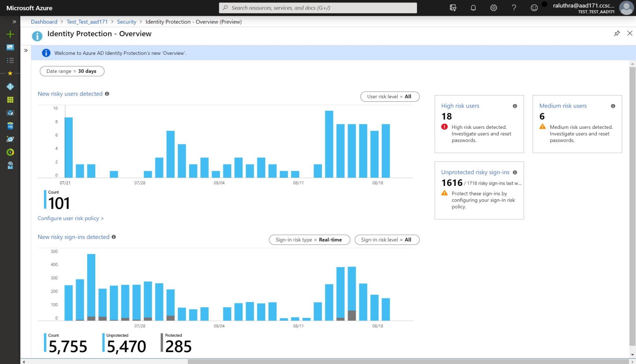This screenshot has height=364, width=636.
Task: Open the notifications bell
Action: point(473,8)
